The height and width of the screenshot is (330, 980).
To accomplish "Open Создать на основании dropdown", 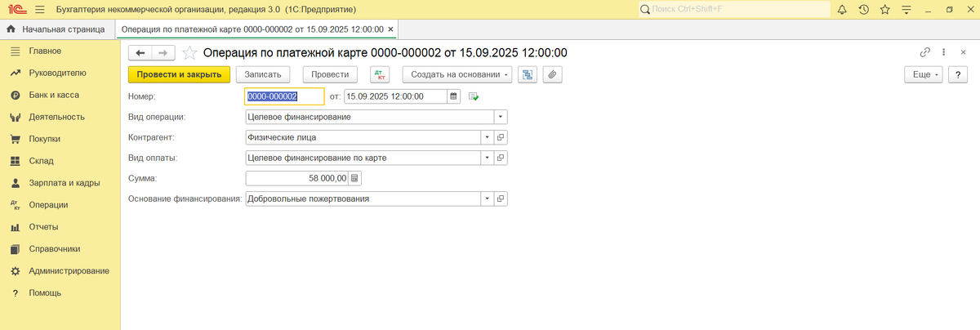I will coord(457,74).
